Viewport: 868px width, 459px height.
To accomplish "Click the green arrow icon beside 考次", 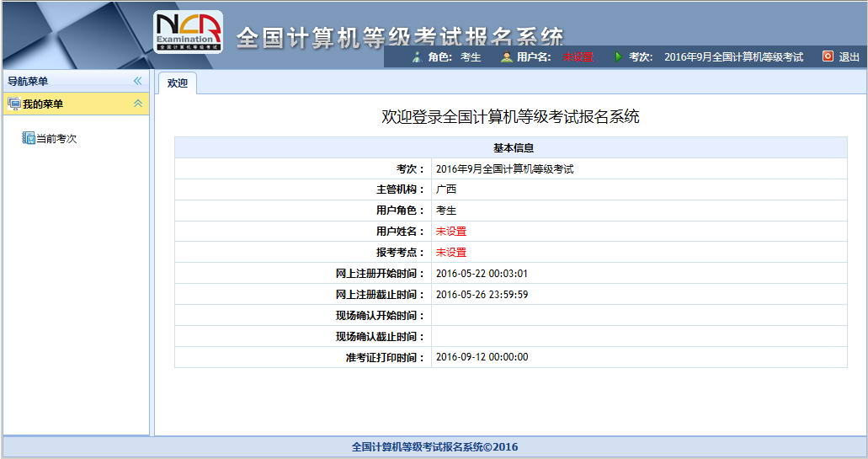I will [x=618, y=57].
